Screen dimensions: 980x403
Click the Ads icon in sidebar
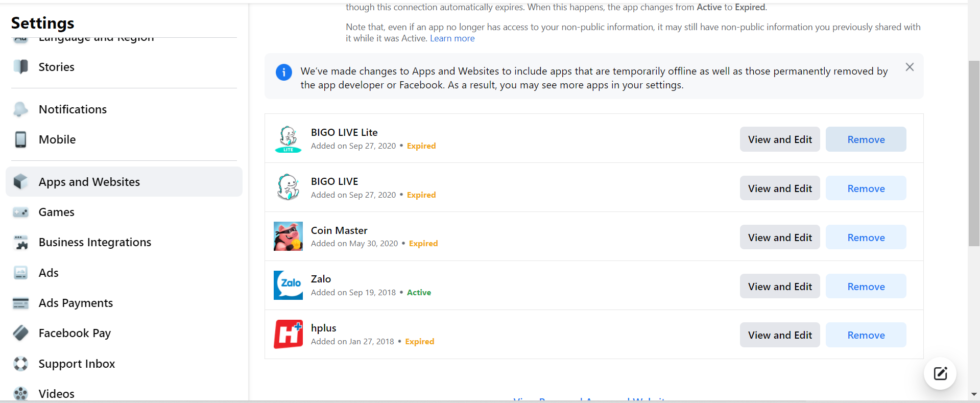pyautogui.click(x=21, y=273)
